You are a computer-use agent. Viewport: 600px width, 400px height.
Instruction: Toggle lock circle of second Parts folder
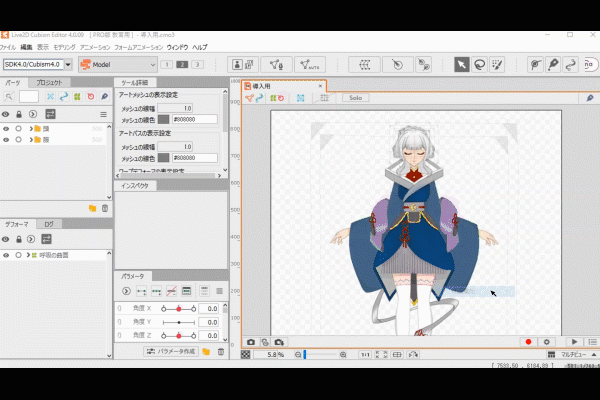point(18,140)
